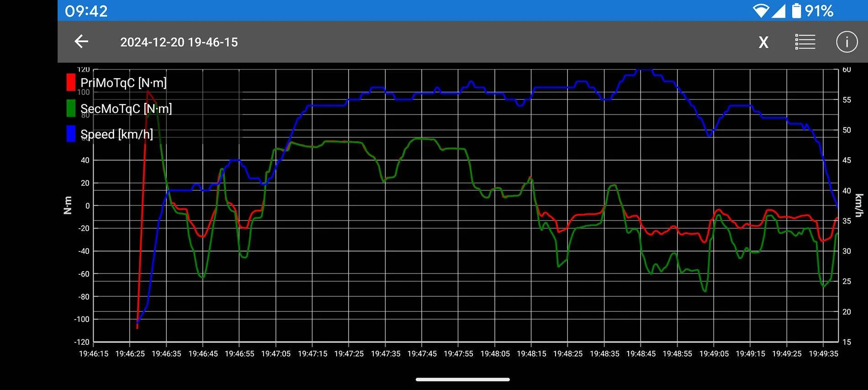Tap the battery indicator in status bar
This screenshot has height=390, width=868.
[796, 11]
